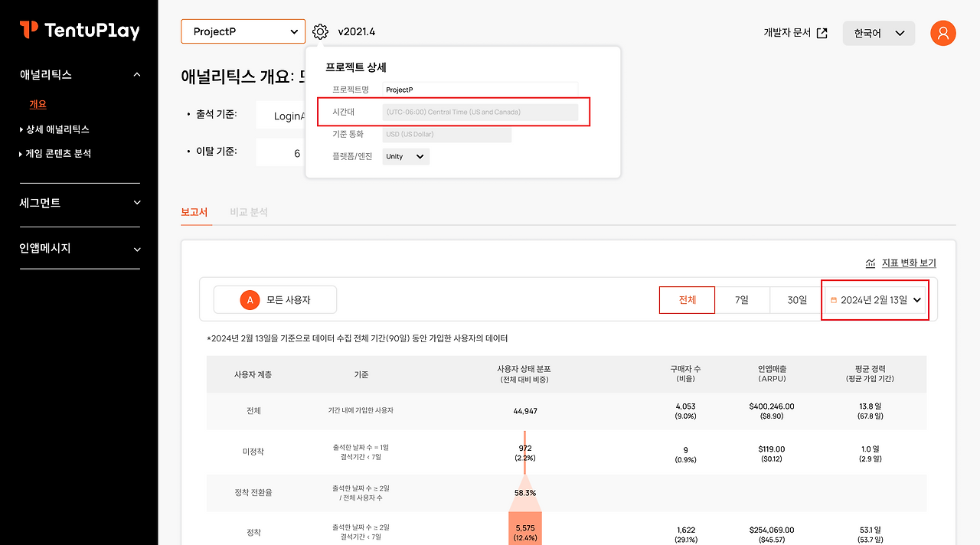Open the profile avatar icon
Viewport: 980px width, 545px height.
point(942,33)
